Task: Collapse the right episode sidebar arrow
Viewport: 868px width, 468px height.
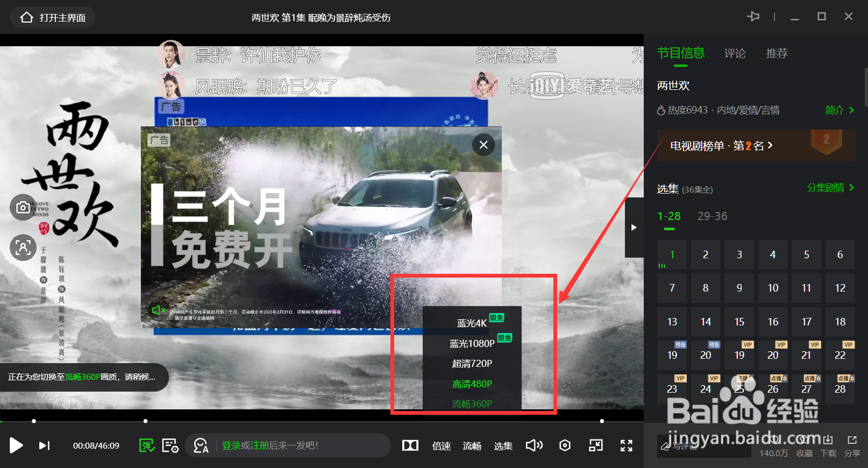Action: (x=634, y=228)
